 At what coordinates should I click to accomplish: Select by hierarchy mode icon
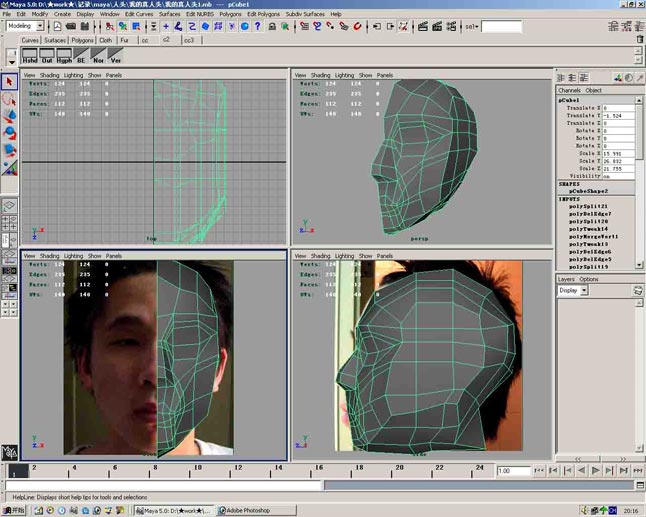(x=110, y=26)
